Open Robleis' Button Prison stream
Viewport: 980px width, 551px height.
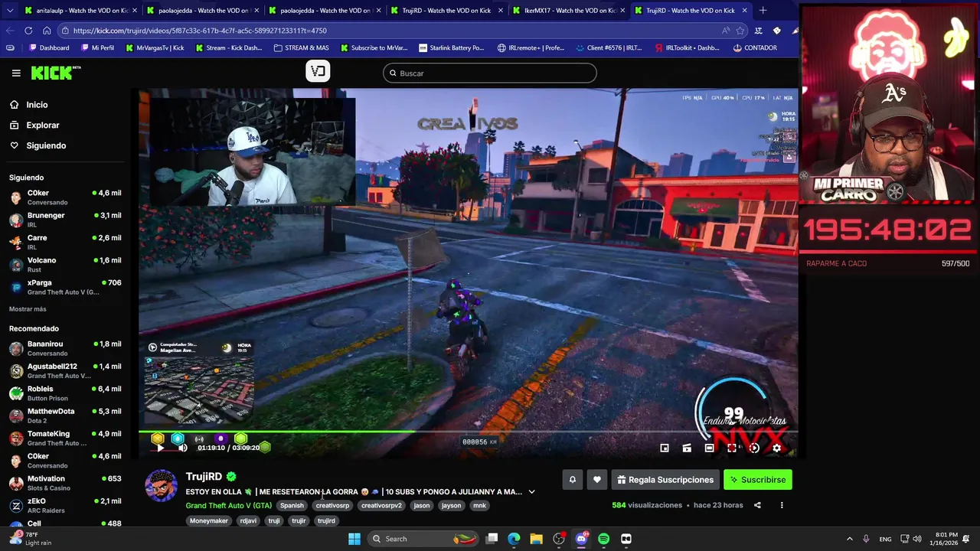(65, 393)
